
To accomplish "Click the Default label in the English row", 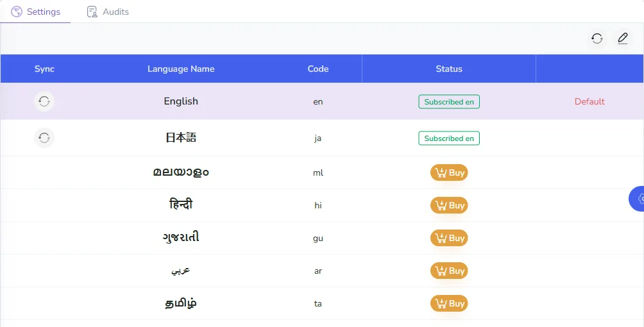I will point(589,101).
